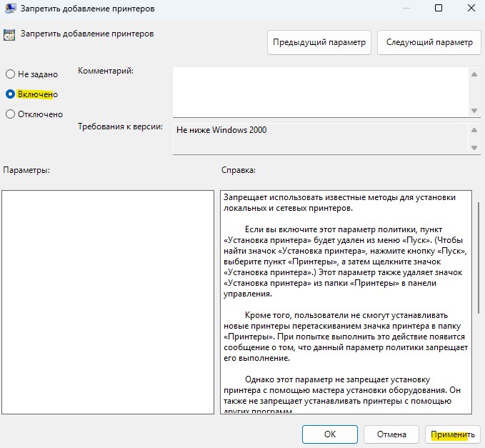Click the "Параметры:" label
This screenshot has width=485, height=448.
click(x=26, y=170)
